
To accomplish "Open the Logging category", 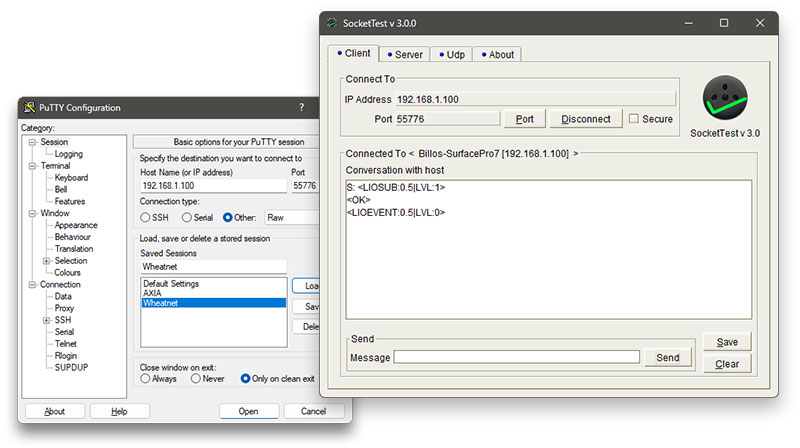I will pos(68,154).
